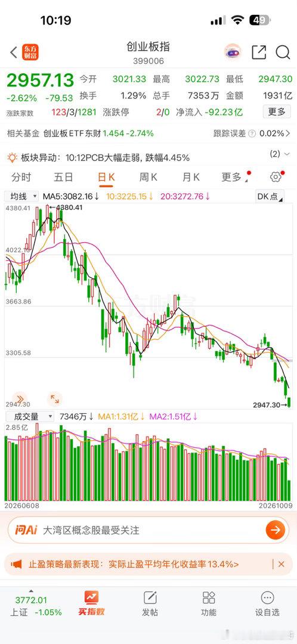Screen dimensions: 297x644
Task: Tap the fullscreen expand chart icon
Action: (x=54, y=398)
